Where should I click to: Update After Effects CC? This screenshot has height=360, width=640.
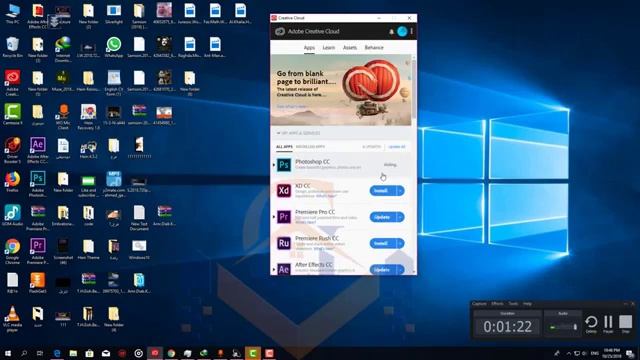[382, 270]
